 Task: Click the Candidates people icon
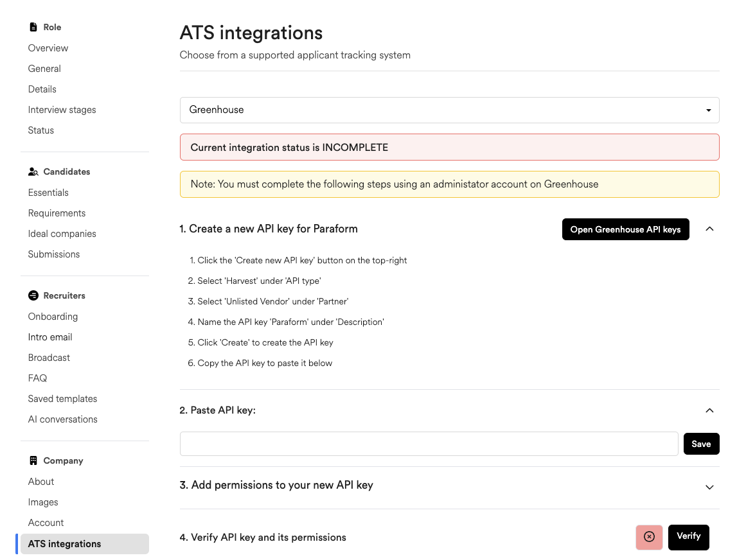click(x=33, y=171)
